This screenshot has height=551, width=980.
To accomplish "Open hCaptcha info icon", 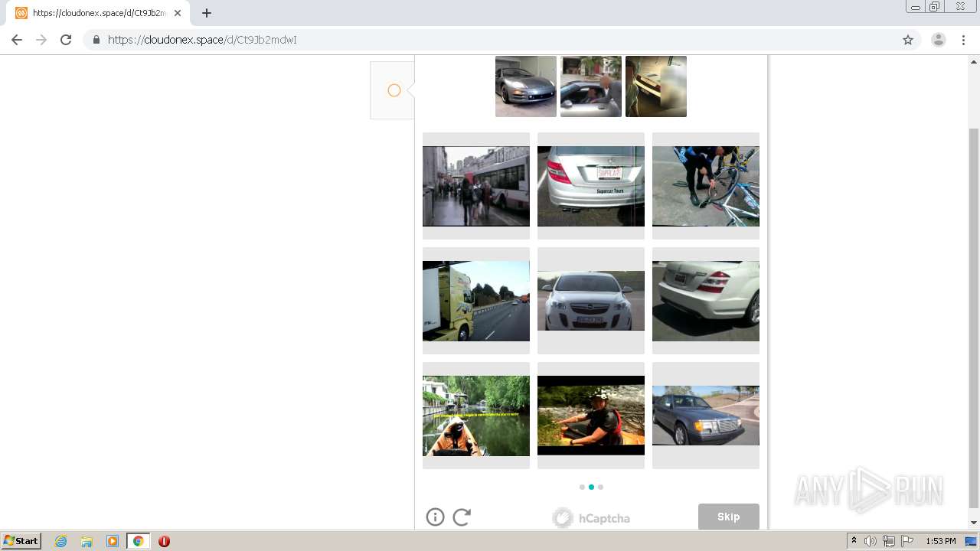I will [435, 517].
